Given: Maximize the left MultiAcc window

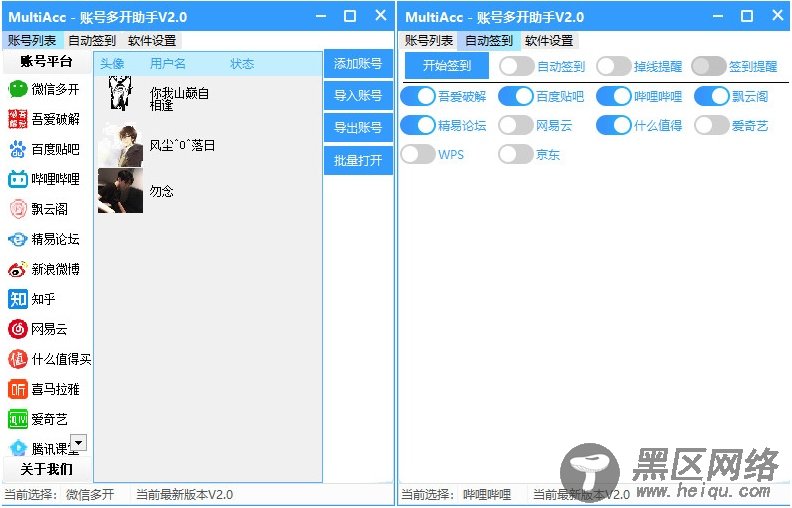Looking at the screenshot, I should pos(350,16).
